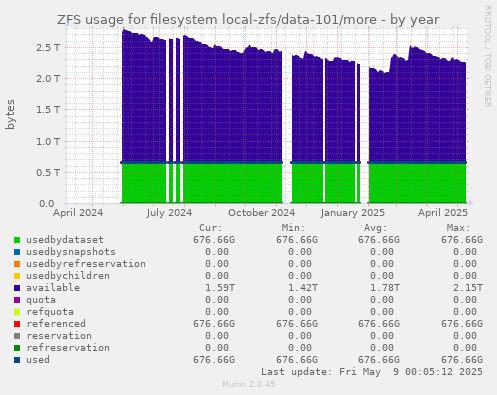Click the used dark blue legend swatch
Image resolution: width=497 pixels, height=395 pixels.
17,360
